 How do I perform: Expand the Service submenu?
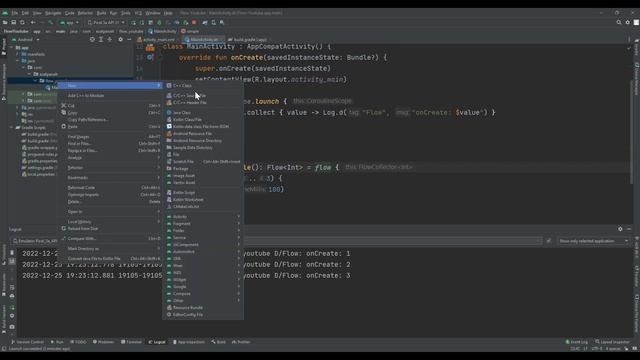(203, 238)
